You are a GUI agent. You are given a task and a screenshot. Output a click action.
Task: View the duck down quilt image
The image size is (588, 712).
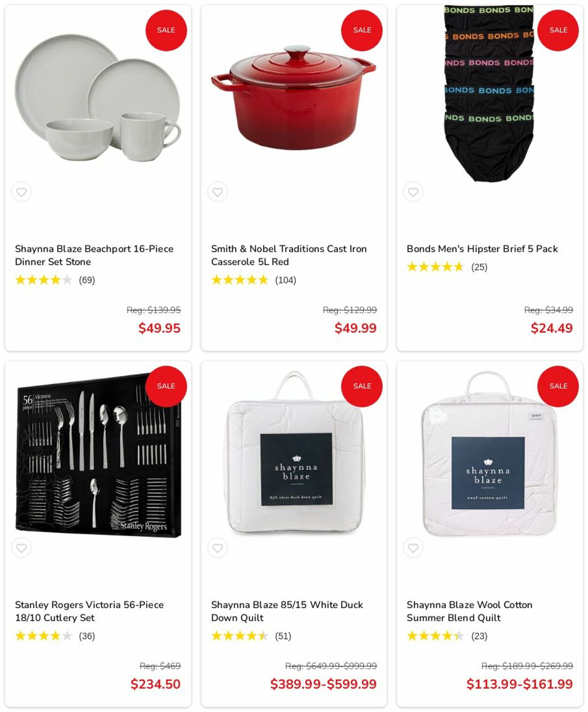pyautogui.click(x=294, y=453)
